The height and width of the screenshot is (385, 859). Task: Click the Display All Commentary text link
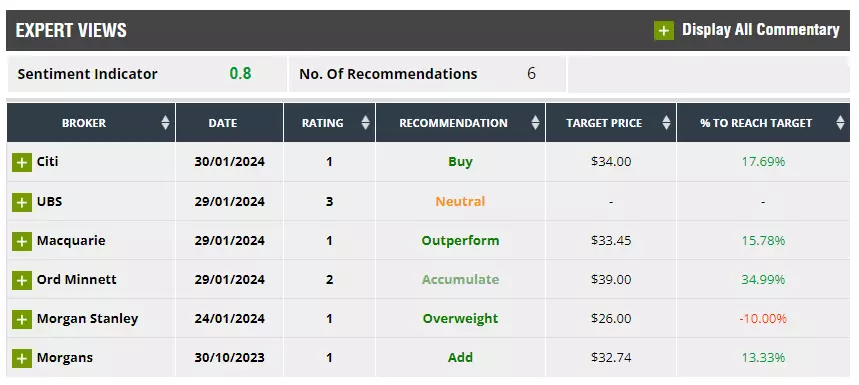pyautogui.click(x=760, y=30)
